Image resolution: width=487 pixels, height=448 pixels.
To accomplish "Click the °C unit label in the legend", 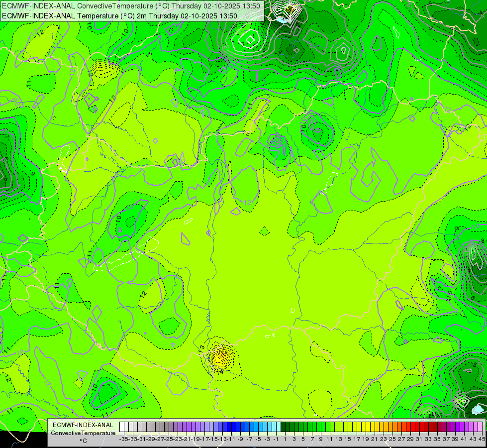I will click(83, 441).
